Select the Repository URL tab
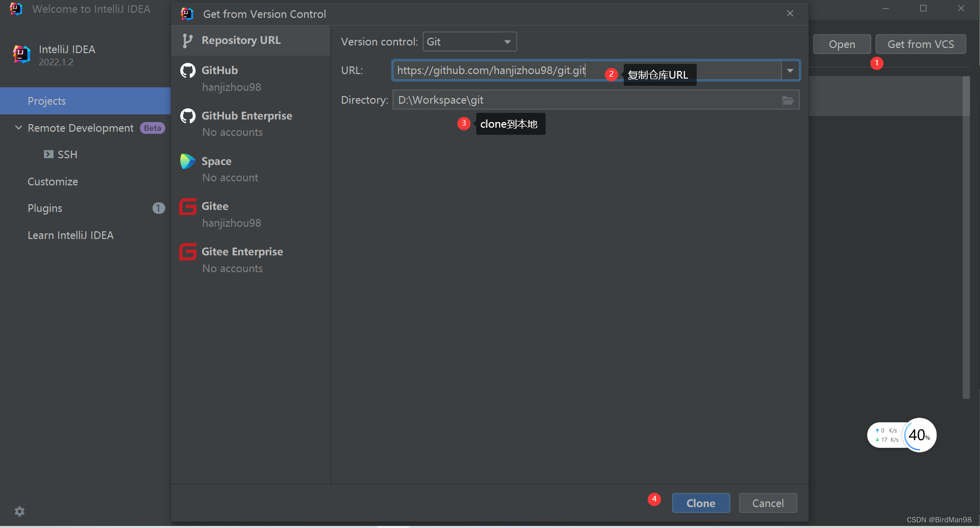Image resolution: width=980 pixels, height=528 pixels. pos(251,40)
